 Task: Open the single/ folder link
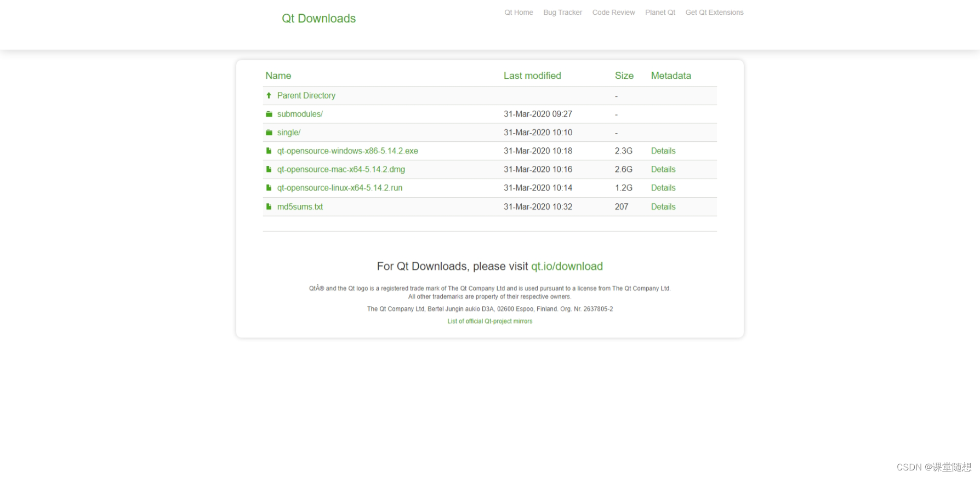pyautogui.click(x=289, y=133)
